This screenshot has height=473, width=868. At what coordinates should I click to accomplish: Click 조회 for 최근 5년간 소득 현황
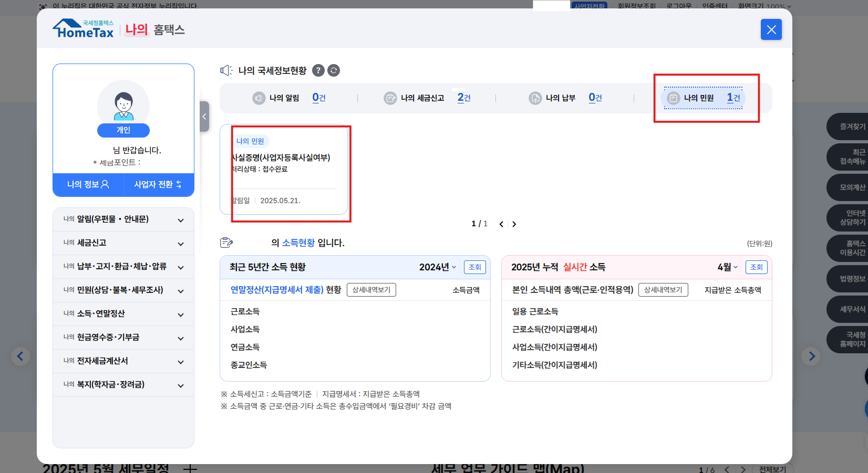coord(475,267)
